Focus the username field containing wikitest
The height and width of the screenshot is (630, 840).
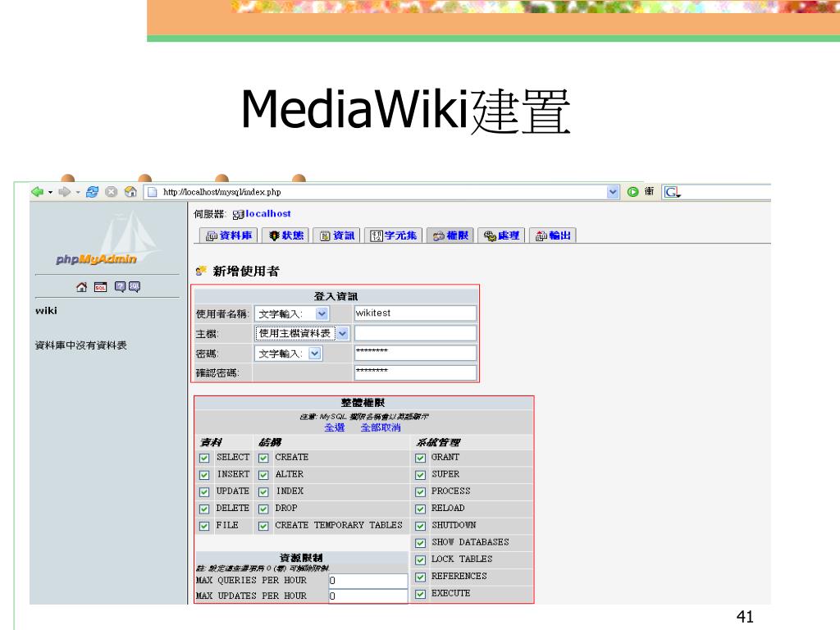click(415, 313)
